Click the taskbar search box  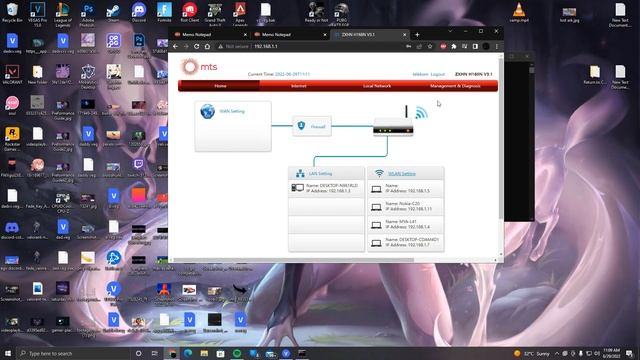[73, 353]
